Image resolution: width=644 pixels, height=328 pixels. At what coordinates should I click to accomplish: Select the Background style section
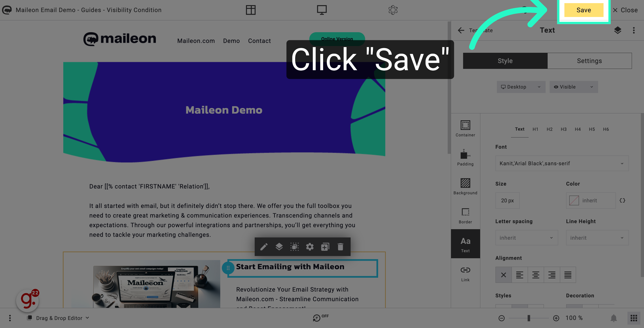pos(465,186)
